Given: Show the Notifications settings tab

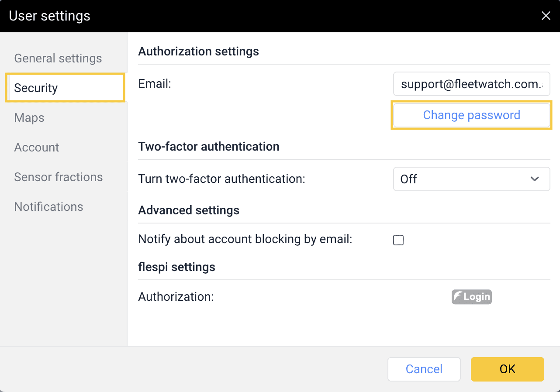Looking at the screenshot, I should coord(48,207).
